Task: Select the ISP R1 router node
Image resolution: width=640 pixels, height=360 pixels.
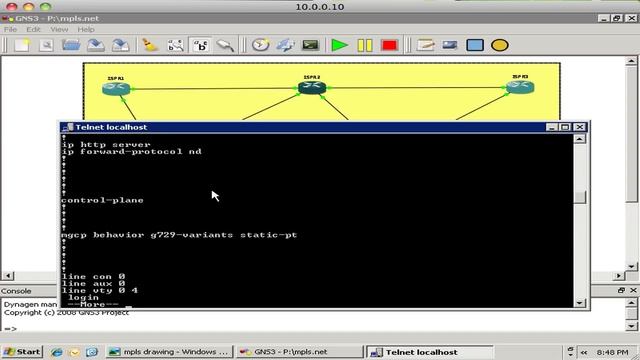Action: click(116, 88)
